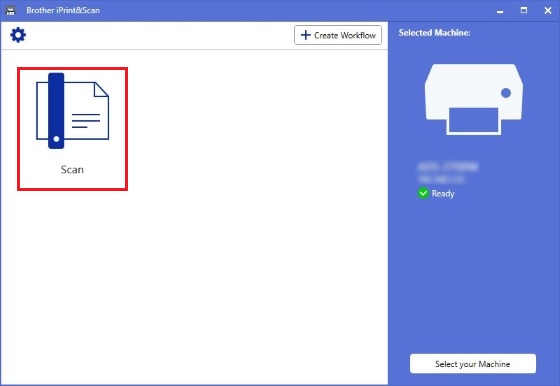Click the Brother iPrint&Scan title bar icon
Image resolution: width=560 pixels, height=386 pixels.
coord(10,10)
